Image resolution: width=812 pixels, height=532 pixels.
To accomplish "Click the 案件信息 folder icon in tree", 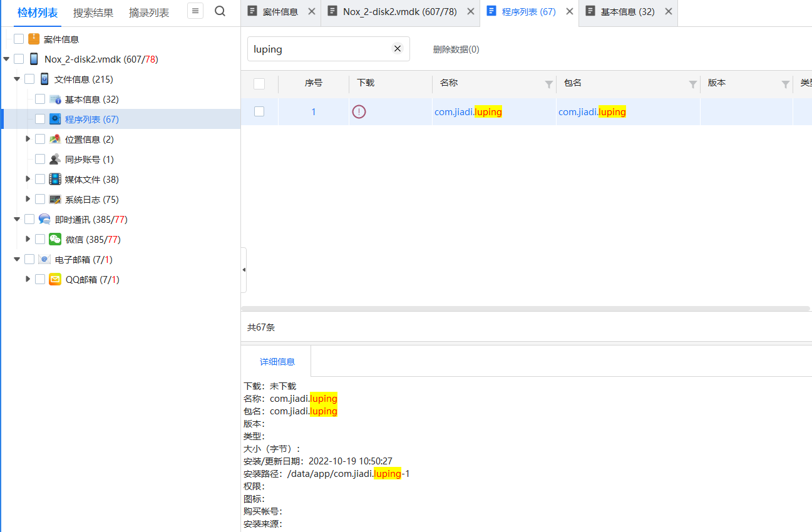I will 34,39.
